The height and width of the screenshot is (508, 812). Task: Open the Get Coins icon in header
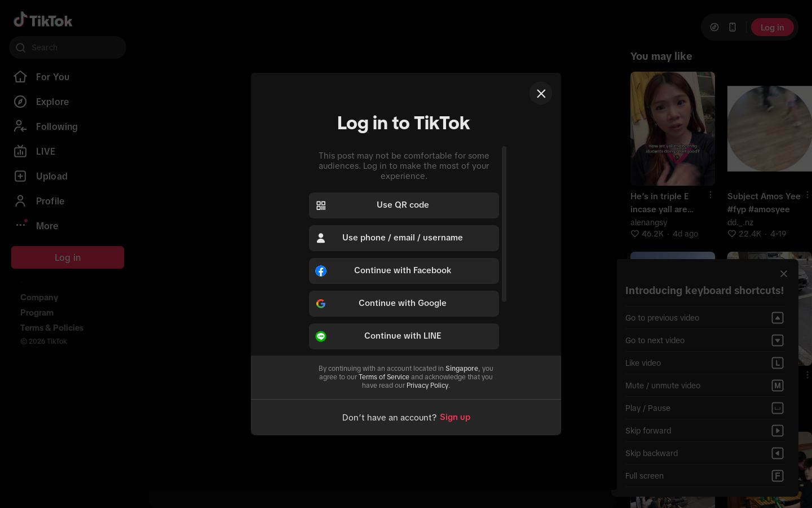(714, 27)
